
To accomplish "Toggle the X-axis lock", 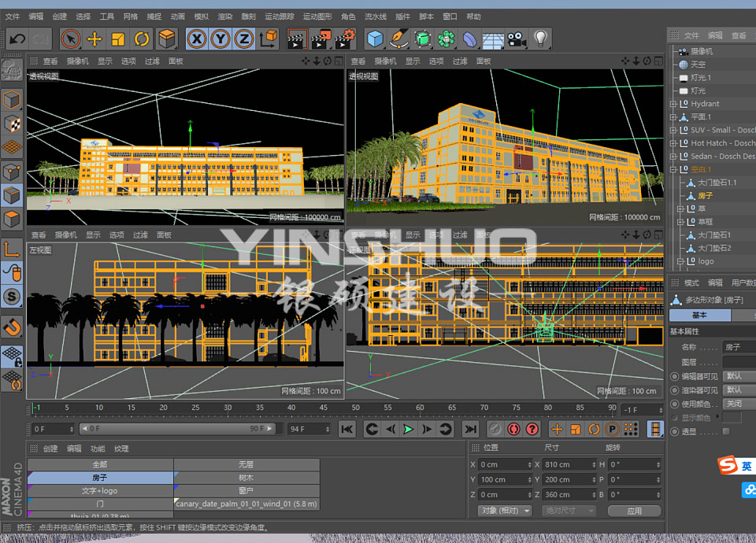I will point(197,39).
